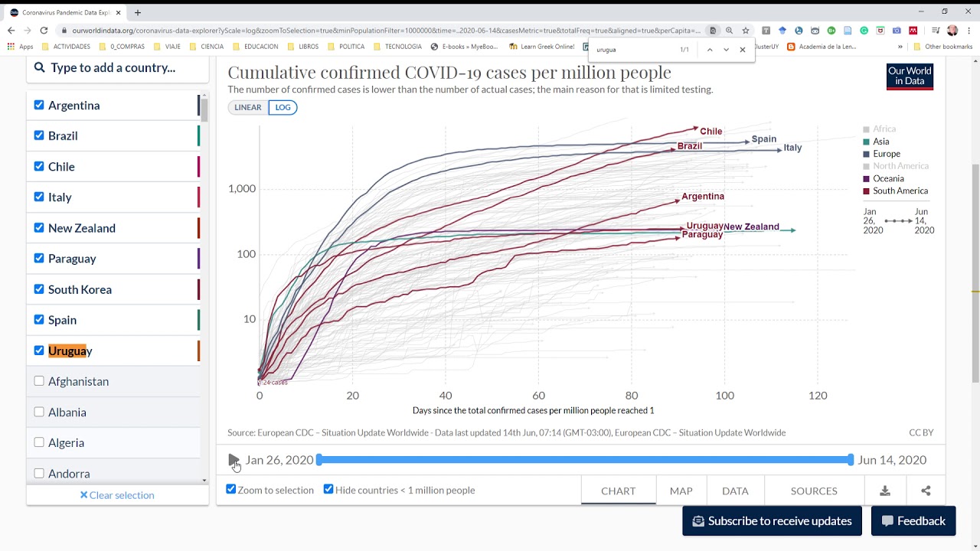Open the LIBROS bookmarks folder

[x=302, y=47]
